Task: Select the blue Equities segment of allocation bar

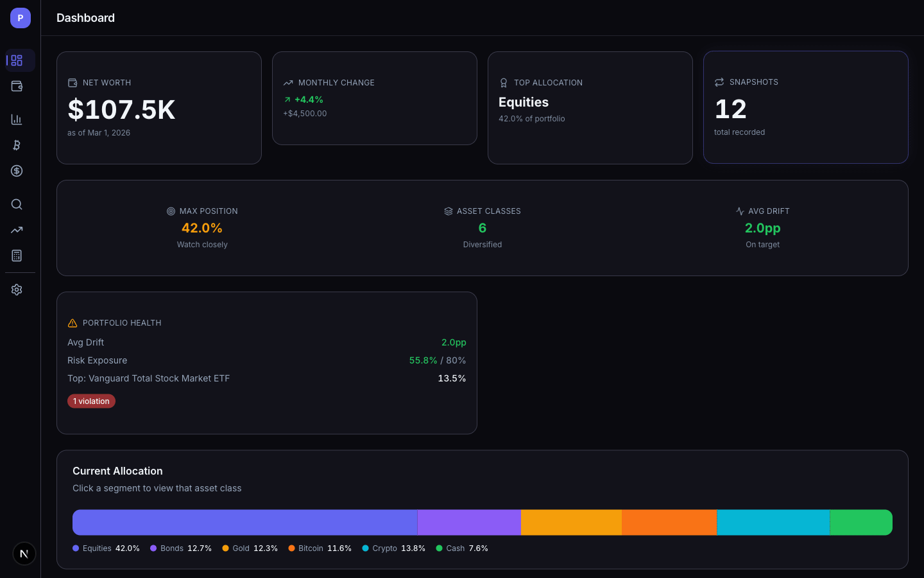Action: click(244, 522)
